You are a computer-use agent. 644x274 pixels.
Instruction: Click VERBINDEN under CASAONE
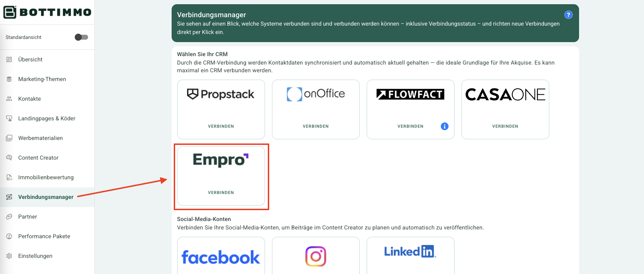coord(505,126)
